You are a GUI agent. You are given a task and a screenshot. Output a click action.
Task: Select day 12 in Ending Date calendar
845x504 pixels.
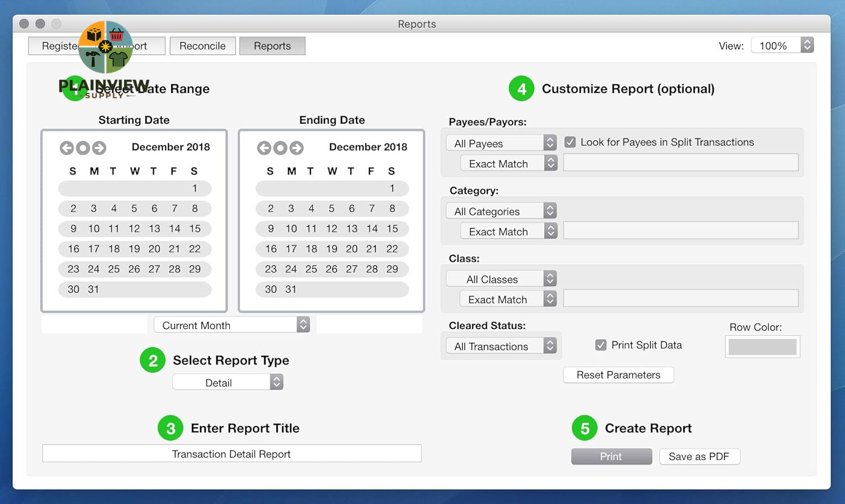332,229
